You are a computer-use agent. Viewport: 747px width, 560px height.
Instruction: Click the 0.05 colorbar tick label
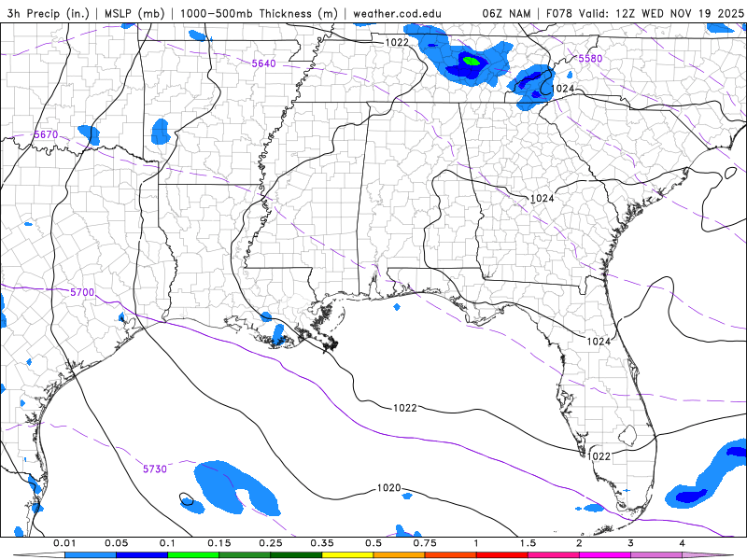(x=116, y=543)
